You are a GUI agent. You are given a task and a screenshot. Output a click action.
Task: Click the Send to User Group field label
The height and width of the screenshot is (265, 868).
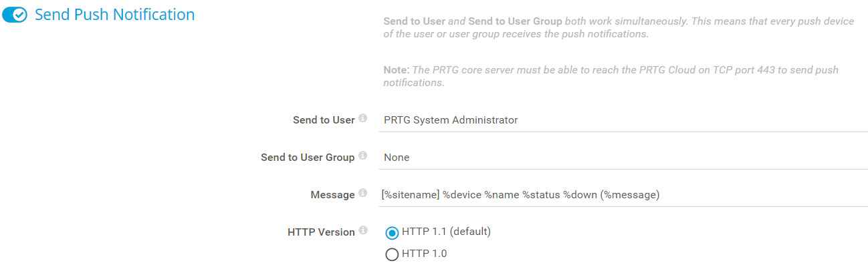tap(308, 158)
